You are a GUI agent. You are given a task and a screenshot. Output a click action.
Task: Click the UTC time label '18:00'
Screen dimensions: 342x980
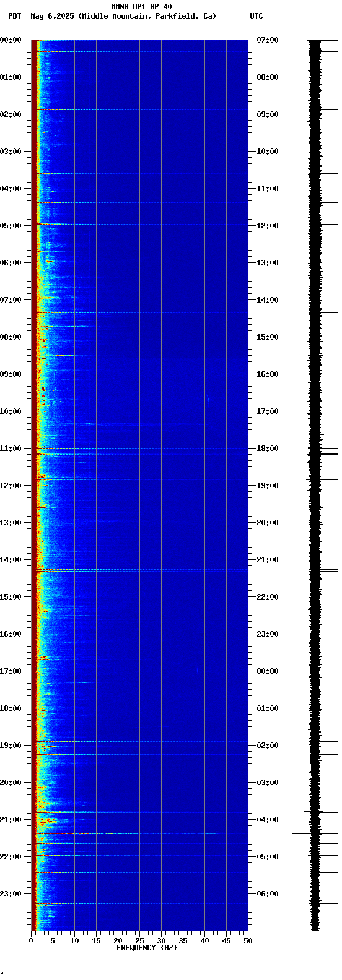[x=267, y=449]
